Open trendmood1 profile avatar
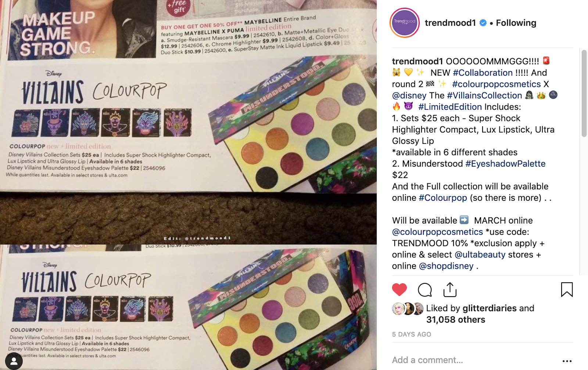The image size is (588, 370). point(405,23)
